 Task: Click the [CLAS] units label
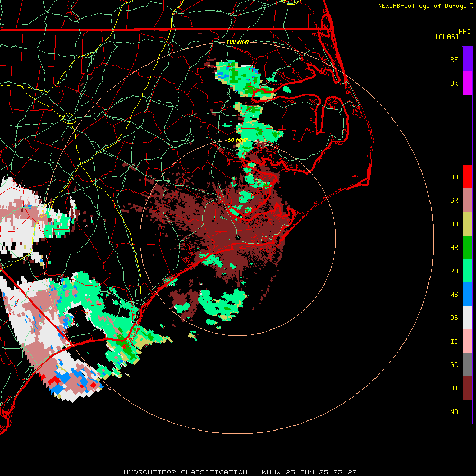(x=447, y=36)
